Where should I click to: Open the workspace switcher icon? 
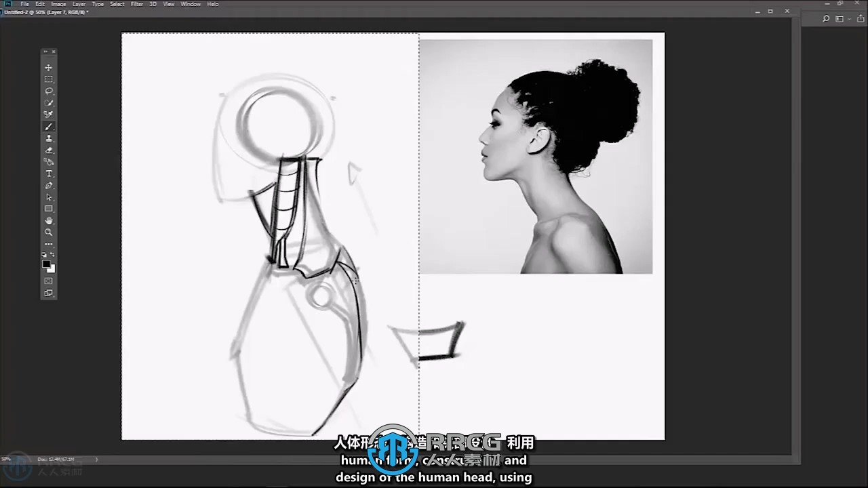(840, 19)
